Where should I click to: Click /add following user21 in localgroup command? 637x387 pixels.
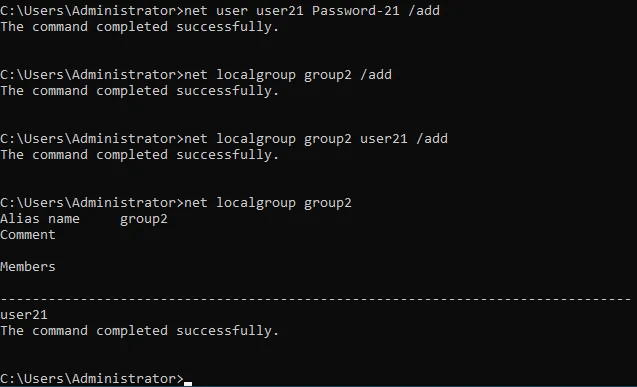pos(432,139)
